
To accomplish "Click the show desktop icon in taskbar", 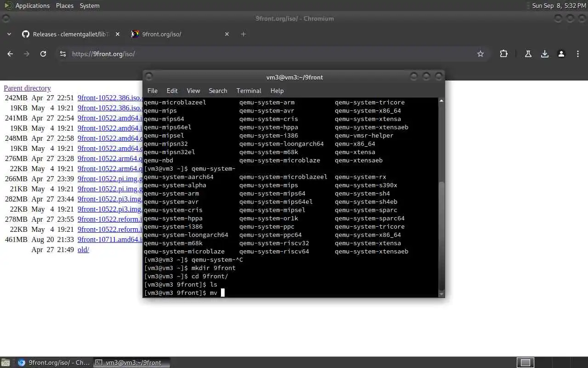I will click(5, 362).
